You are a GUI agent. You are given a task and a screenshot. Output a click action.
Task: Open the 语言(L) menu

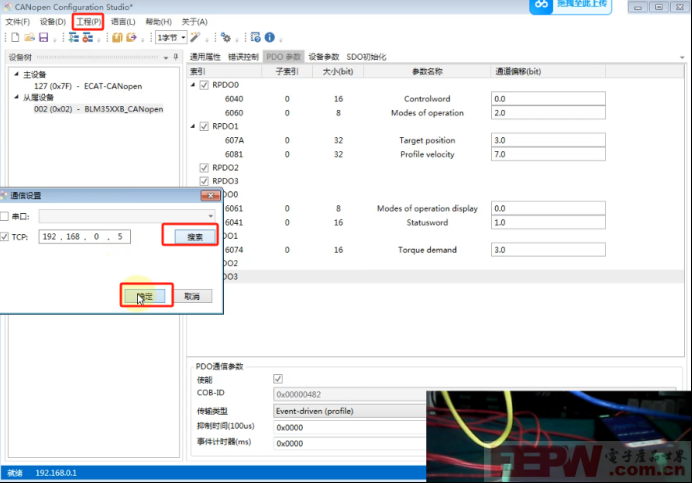click(123, 22)
